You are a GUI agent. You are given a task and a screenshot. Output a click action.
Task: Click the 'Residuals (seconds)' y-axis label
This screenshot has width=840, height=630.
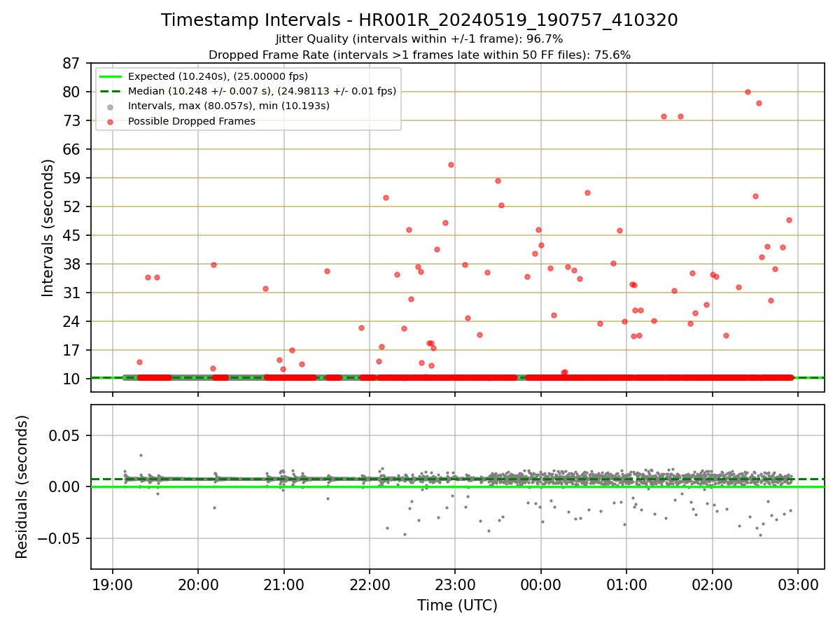[22, 486]
